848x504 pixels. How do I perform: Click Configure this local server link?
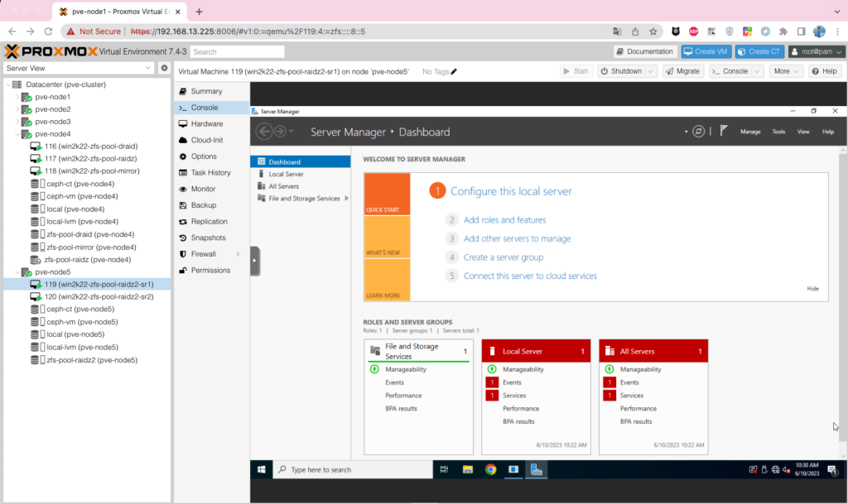click(511, 191)
